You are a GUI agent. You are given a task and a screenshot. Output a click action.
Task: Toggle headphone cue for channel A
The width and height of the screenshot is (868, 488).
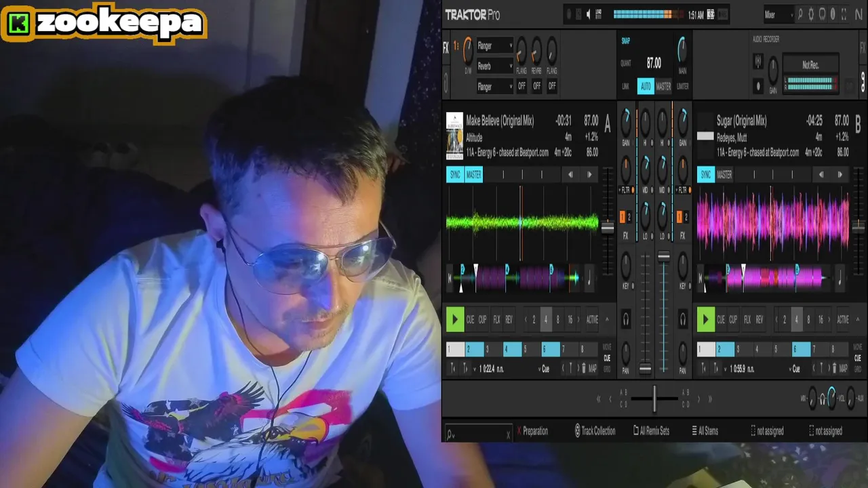[x=626, y=319]
